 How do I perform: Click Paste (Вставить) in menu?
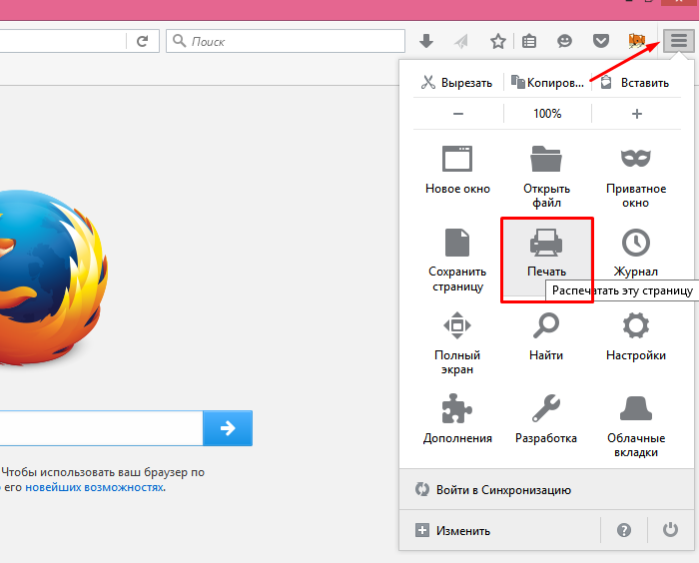[636, 82]
